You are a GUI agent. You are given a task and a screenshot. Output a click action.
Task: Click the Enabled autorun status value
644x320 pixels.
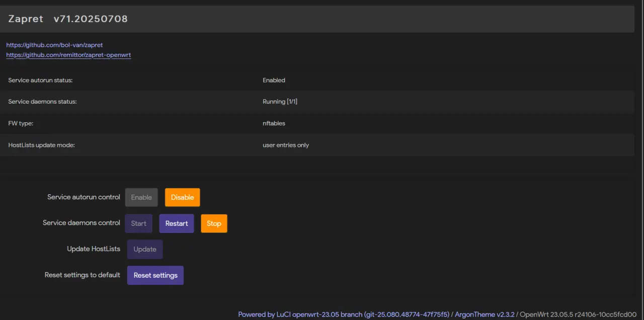274,81
